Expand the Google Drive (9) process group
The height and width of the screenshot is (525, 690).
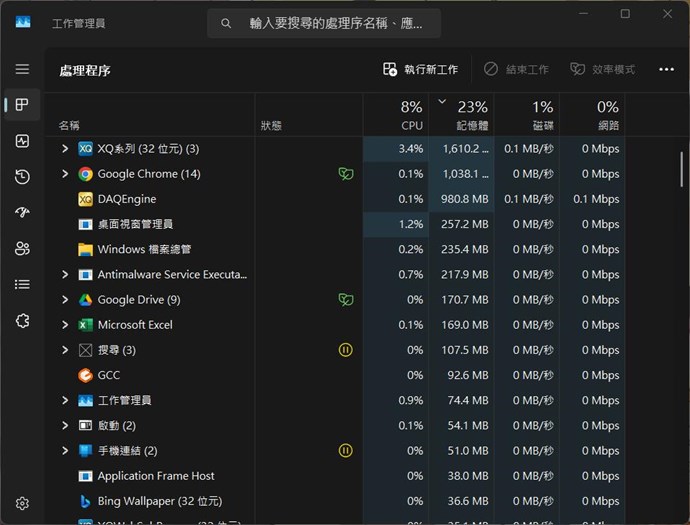[x=65, y=300]
